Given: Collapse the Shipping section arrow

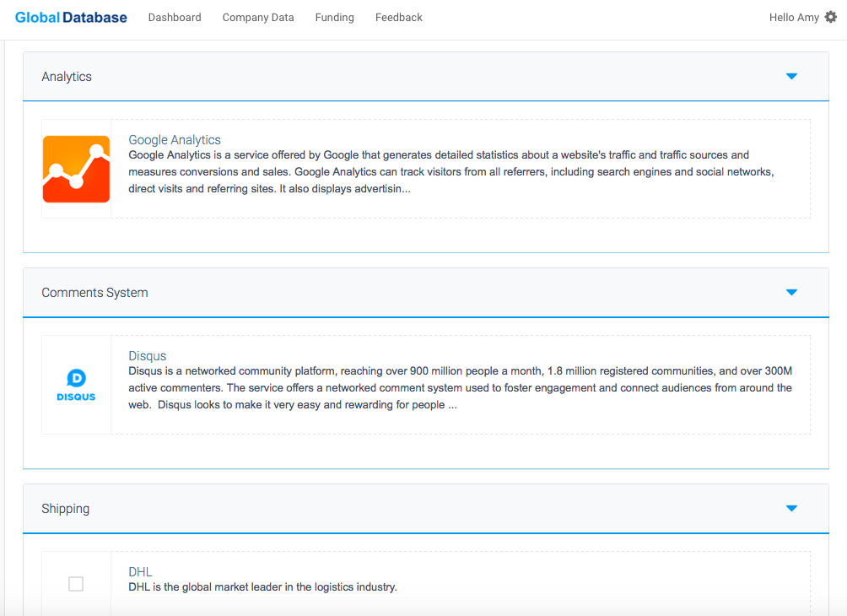Looking at the screenshot, I should (x=791, y=509).
